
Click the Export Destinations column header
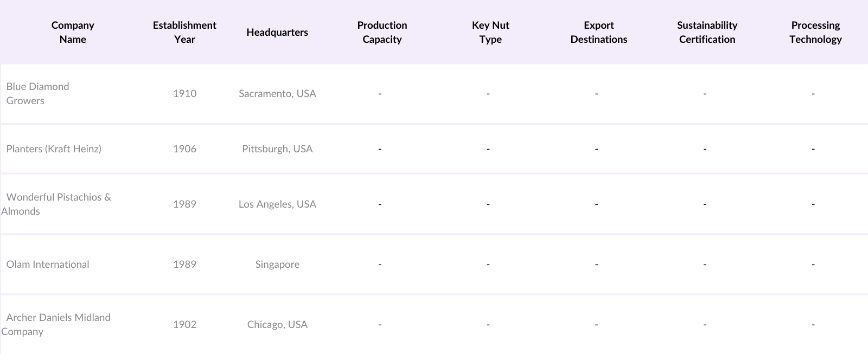click(598, 32)
